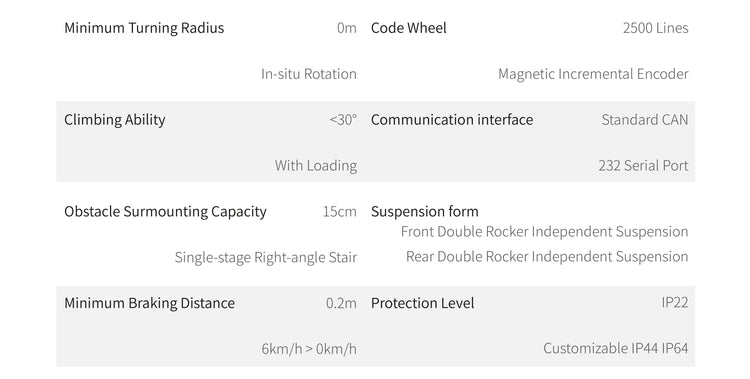Click Customizable IP44 IP64 text
The height and width of the screenshot is (379, 750).
coord(616,348)
